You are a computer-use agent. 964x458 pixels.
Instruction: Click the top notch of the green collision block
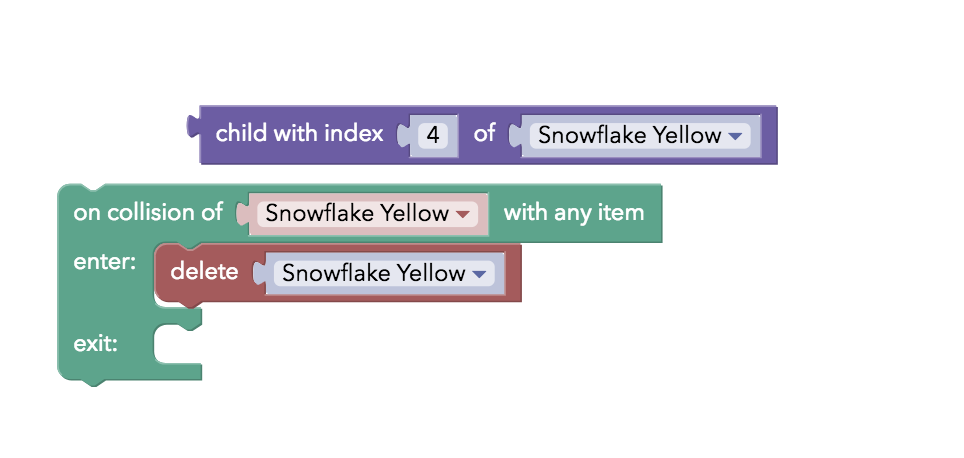[93, 187]
